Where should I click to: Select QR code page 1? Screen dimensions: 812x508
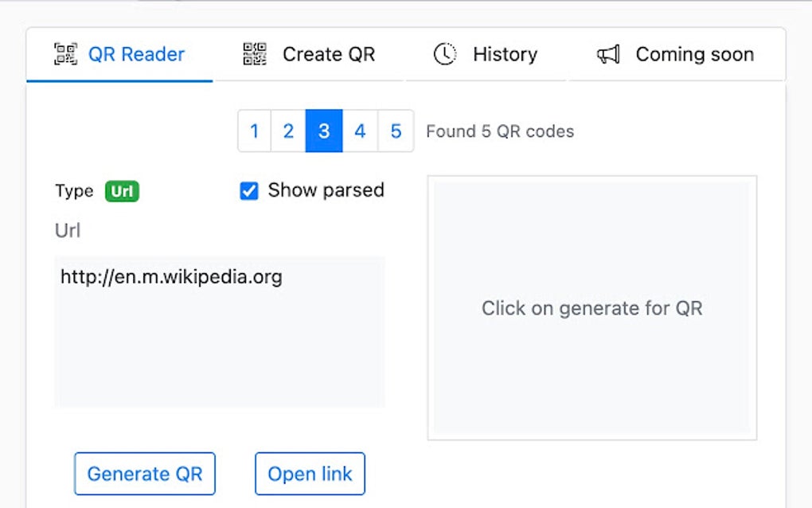(253, 131)
